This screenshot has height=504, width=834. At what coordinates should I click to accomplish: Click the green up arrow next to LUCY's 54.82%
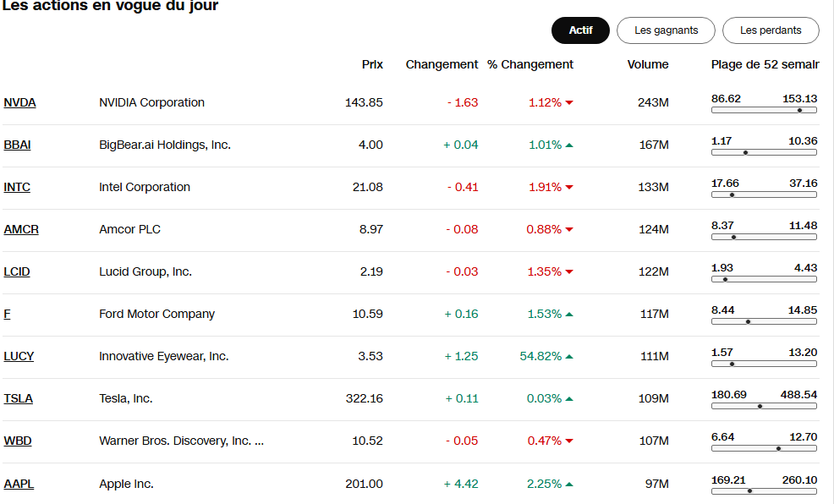click(569, 357)
